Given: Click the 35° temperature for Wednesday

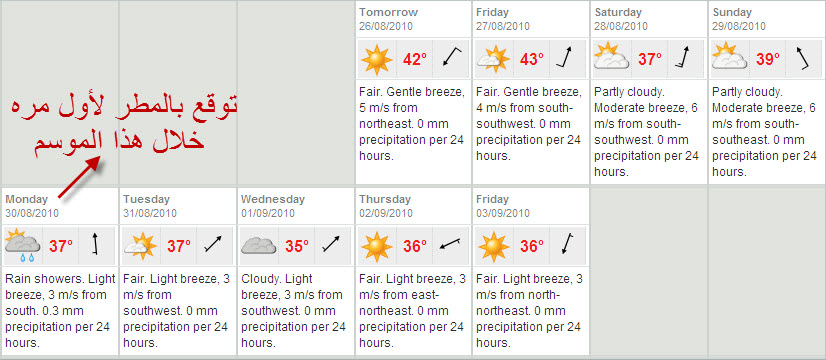Looking at the screenshot, I should click(297, 246).
